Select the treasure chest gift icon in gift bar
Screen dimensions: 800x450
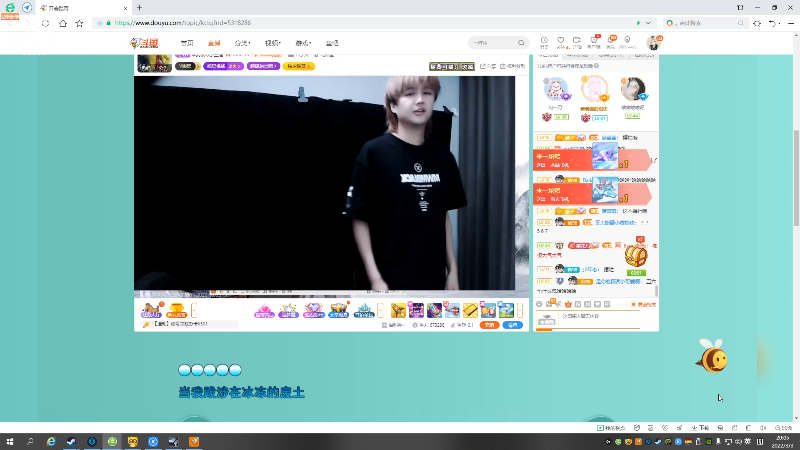(339, 310)
